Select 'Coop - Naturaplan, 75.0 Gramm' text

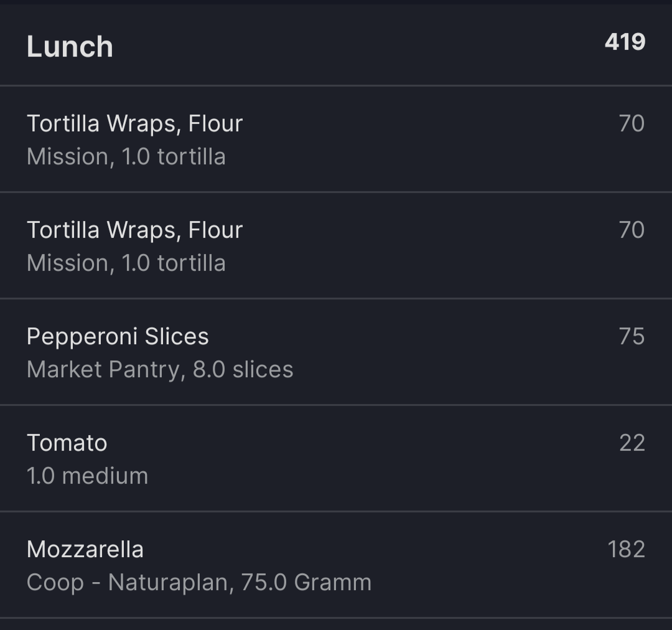pos(199,582)
